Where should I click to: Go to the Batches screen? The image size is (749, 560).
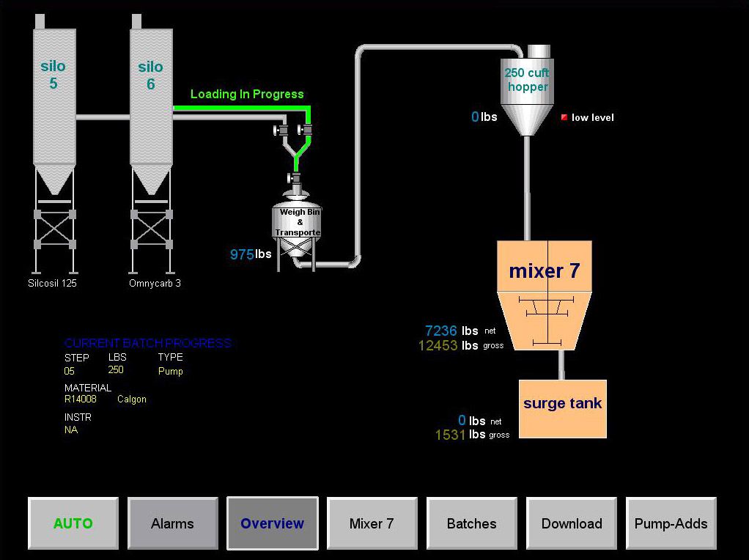(471, 523)
